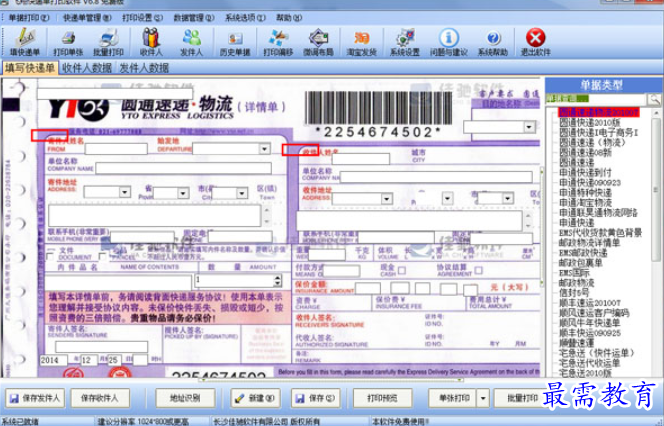Image resolution: width=664 pixels, height=426 pixels.
Task: Open the 系统选项 menu
Action: pyautogui.click(x=245, y=18)
